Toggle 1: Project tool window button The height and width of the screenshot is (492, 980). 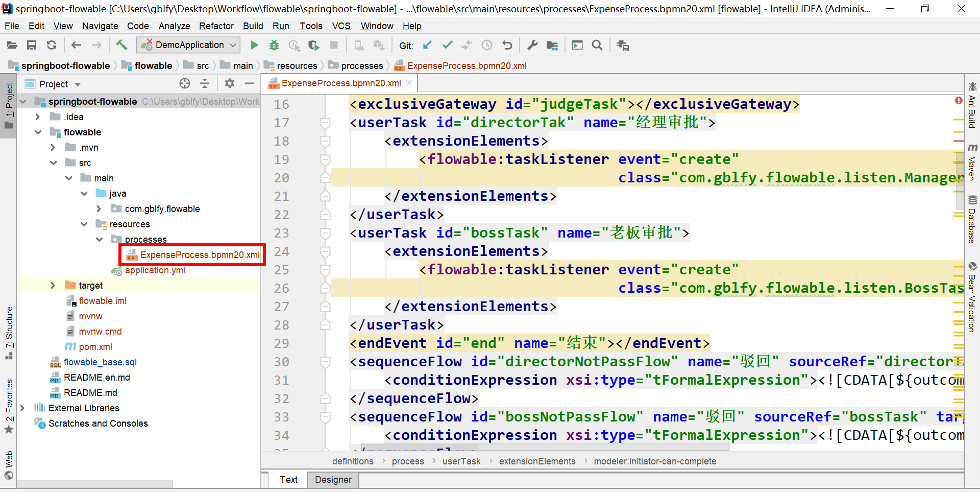(x=9, y=105)
